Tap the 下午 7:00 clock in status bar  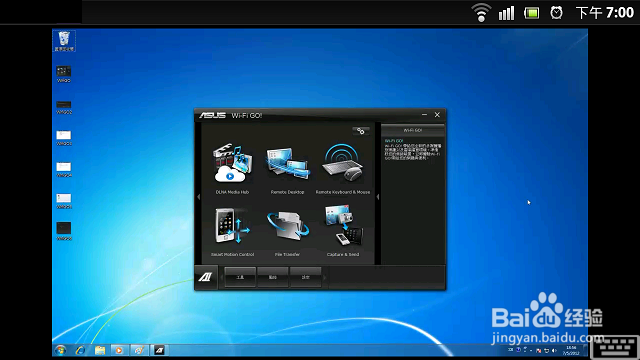pos(605,13)
